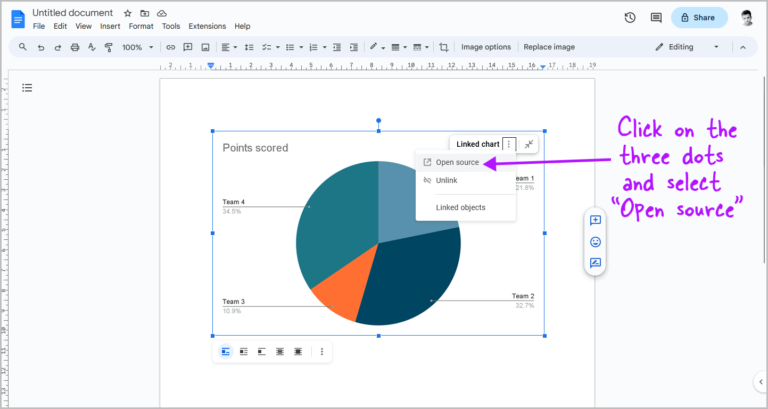This screenshot has height=409, width=768.
Task: Select In front of text option
Action: (x=298, y=352)
